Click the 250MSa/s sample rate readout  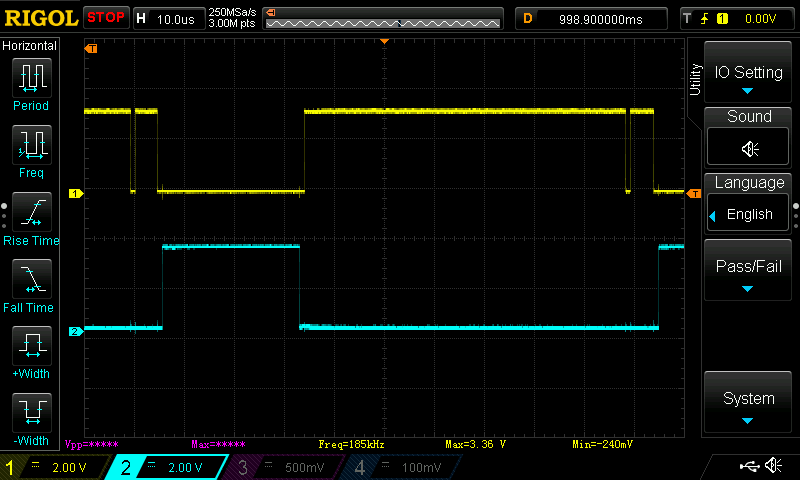click(x=232, y=12)
